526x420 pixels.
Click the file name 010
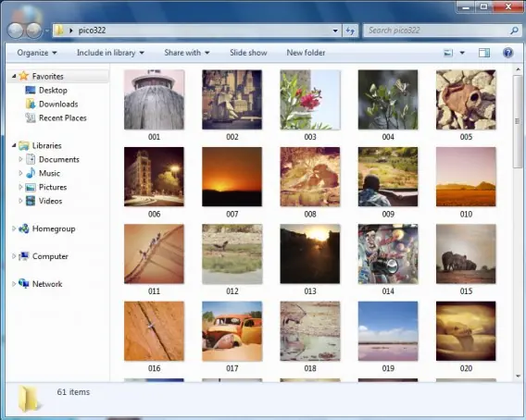coord(466,214)
